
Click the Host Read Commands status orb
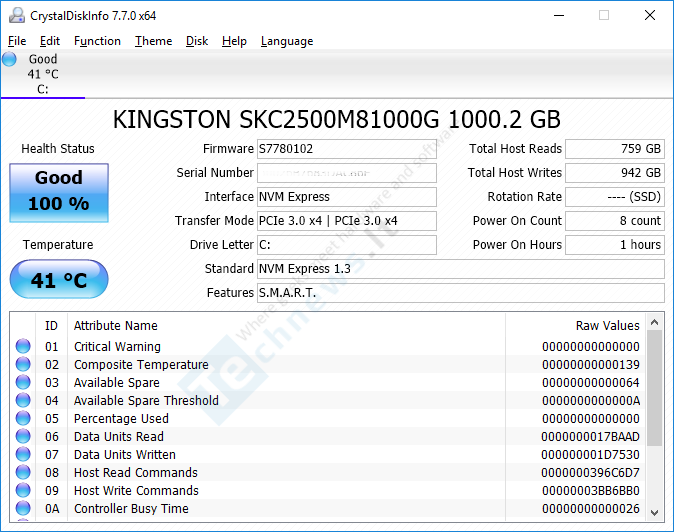[23, 472]
